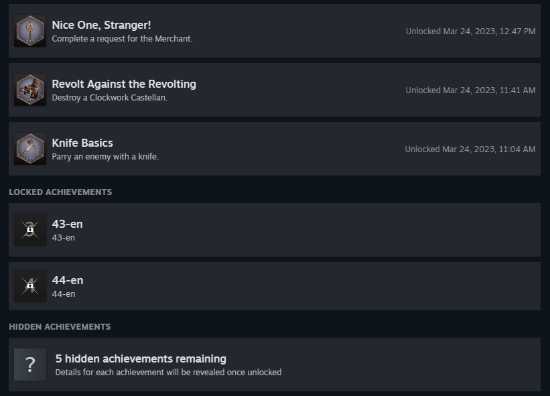The width and height of the screenshot is (550, 396).
Task: Open the 44-en locked achievement title
Action: [x=68, y=280]
